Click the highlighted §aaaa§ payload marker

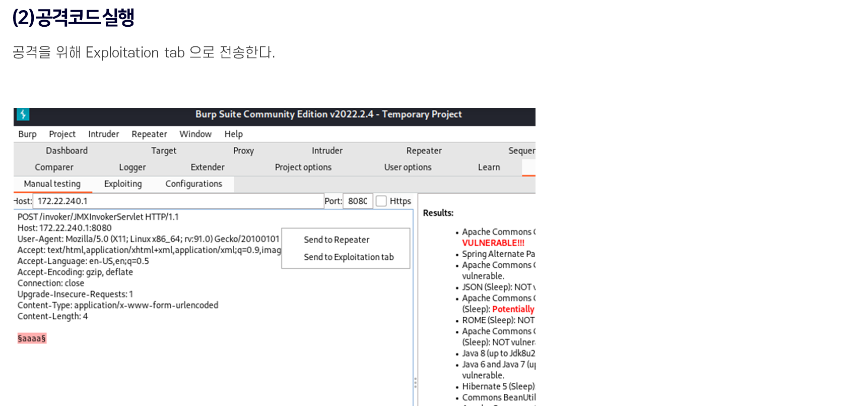(32, 338)
